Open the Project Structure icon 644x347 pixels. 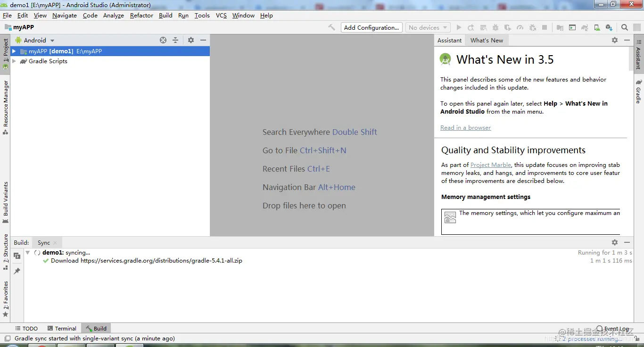click(x=560, y=27)
